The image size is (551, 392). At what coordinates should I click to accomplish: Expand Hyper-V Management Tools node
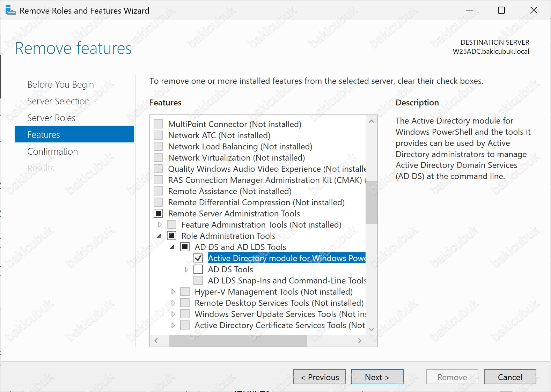[x=173, y=292]
